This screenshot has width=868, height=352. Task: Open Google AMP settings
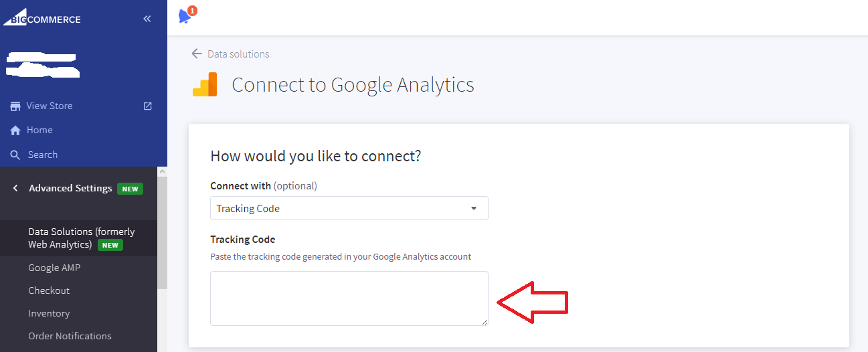click(x=54, y=268)
